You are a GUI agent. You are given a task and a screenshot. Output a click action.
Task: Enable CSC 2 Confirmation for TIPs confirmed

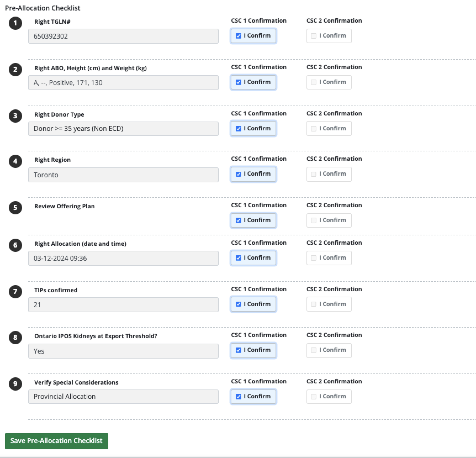pyautogui.click(x=314, y=304)
